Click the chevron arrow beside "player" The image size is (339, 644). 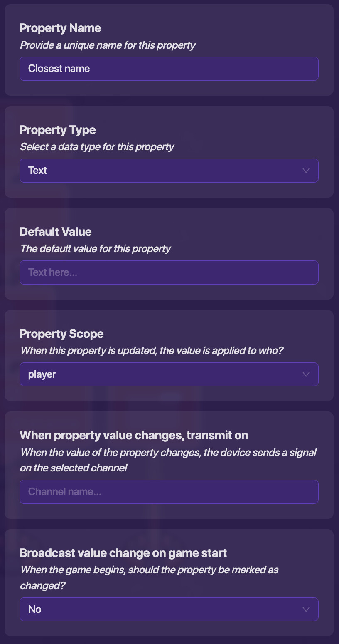point(306,374)
